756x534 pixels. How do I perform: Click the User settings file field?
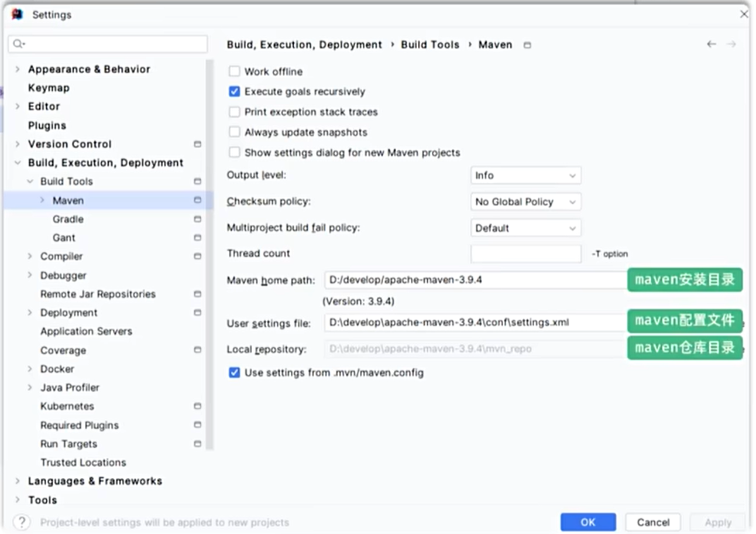coord(476,322)
